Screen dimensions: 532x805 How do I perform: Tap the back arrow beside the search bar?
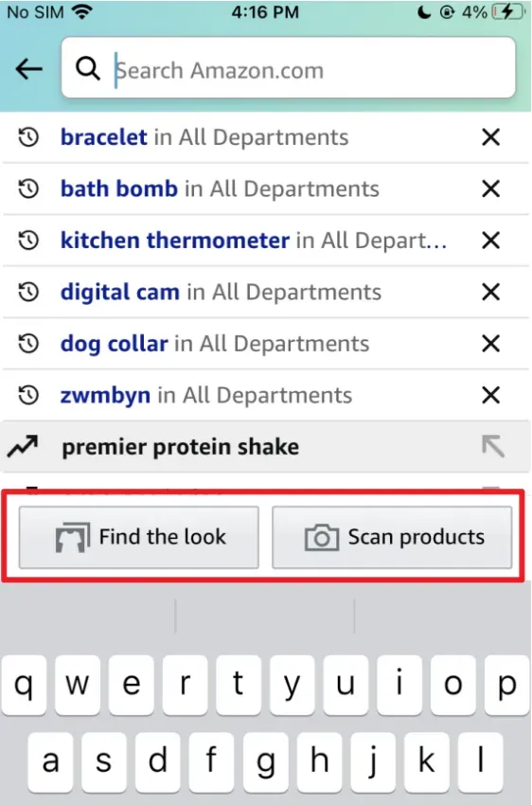(28, 69)
